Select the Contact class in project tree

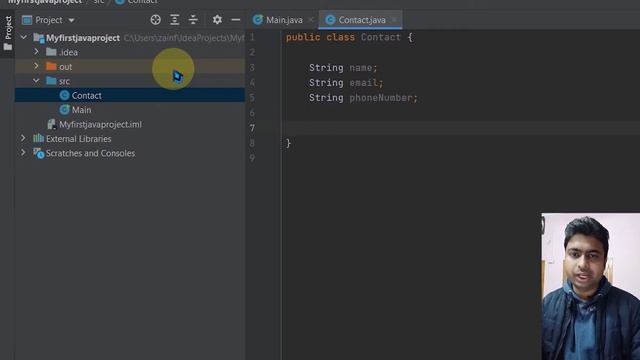point(130,95)
